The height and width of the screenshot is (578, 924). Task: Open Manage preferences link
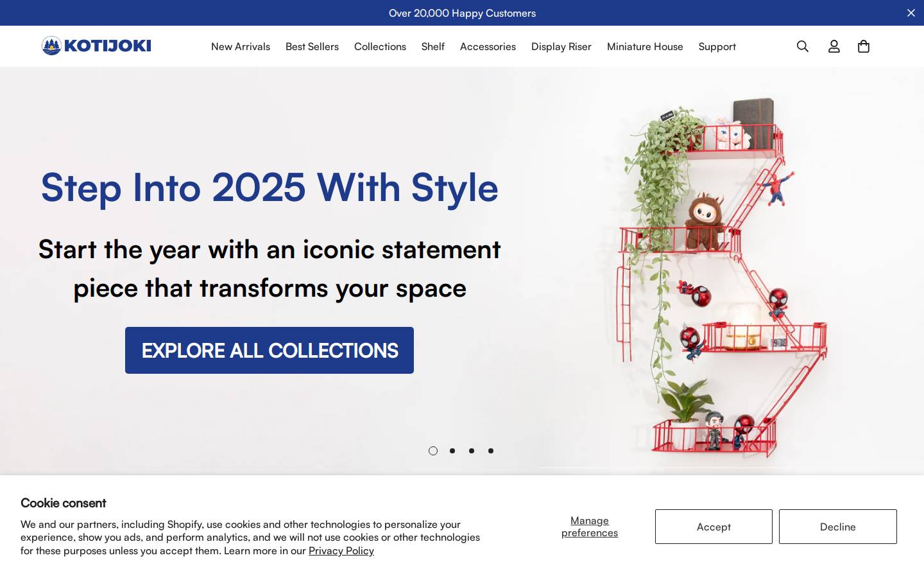click(x=590, y=527)
